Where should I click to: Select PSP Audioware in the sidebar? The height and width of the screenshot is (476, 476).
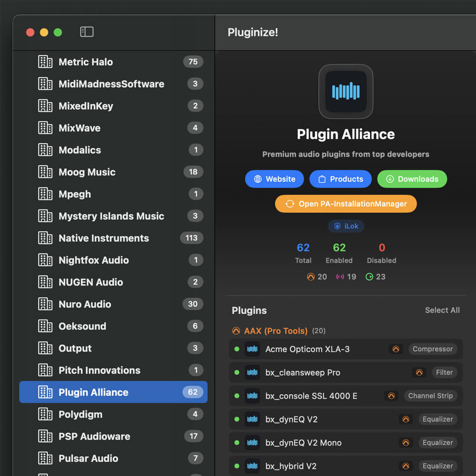click(x=113, y=436)
